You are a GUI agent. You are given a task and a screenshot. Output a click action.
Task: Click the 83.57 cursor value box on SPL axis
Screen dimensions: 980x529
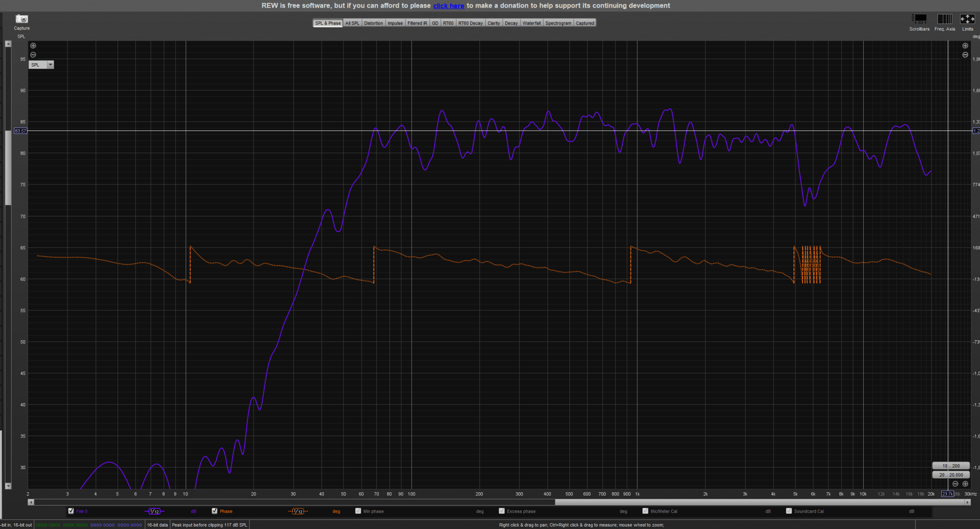[21, 131]
